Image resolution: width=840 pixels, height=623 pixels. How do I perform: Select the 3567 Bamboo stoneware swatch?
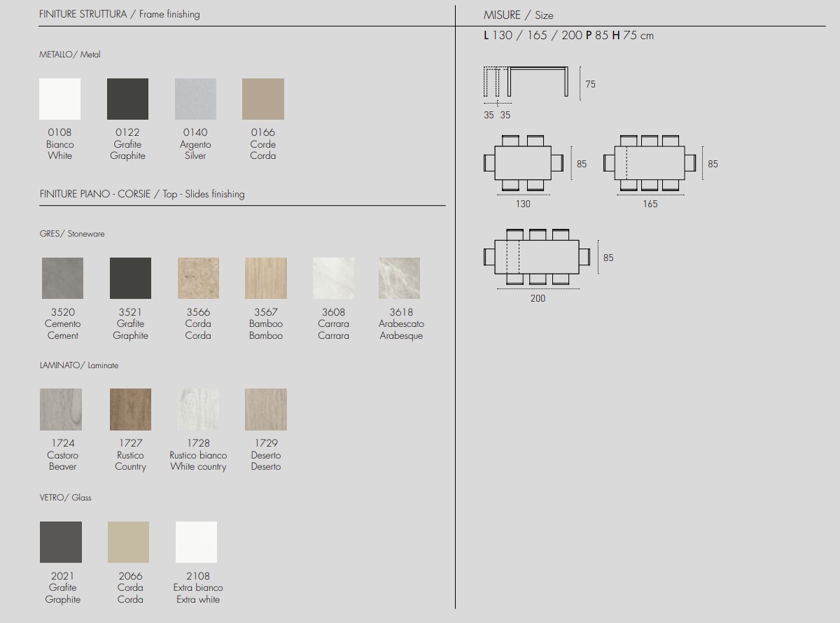coord(266,279)
